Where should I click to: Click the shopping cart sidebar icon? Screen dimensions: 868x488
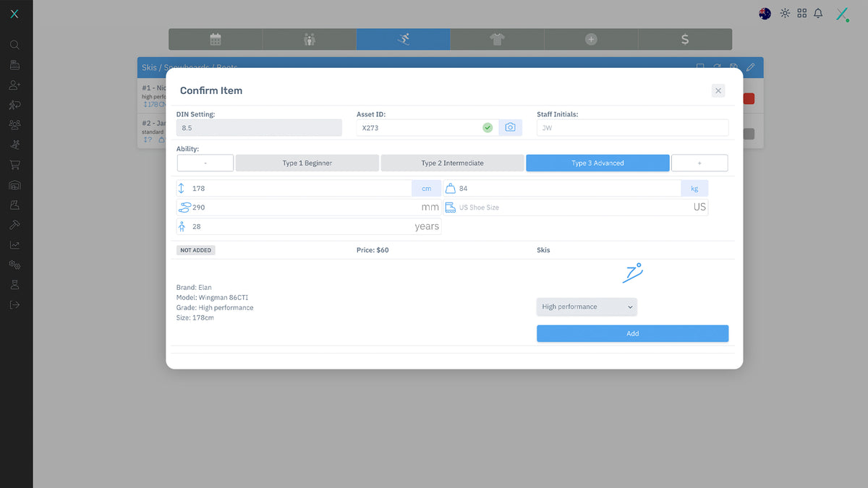(15, 165)
